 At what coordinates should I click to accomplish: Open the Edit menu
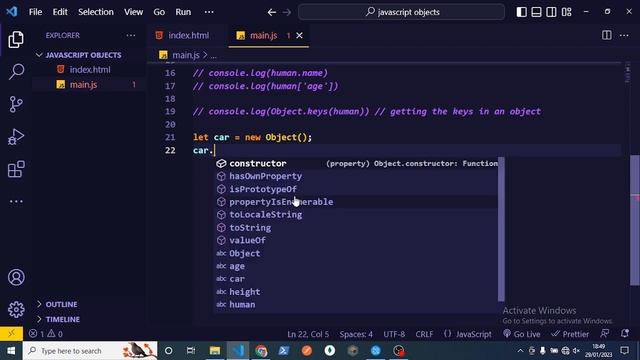[60, 12]
